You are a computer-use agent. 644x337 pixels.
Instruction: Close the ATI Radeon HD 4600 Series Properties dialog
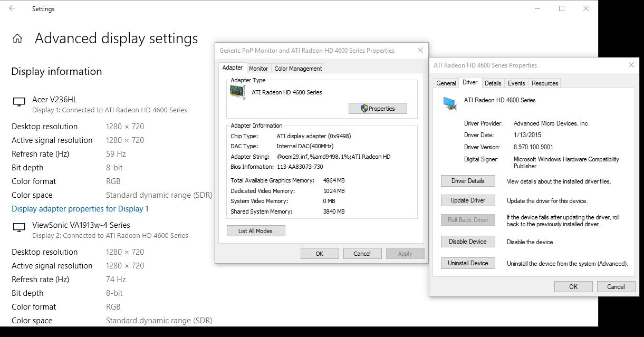(631, 65)
